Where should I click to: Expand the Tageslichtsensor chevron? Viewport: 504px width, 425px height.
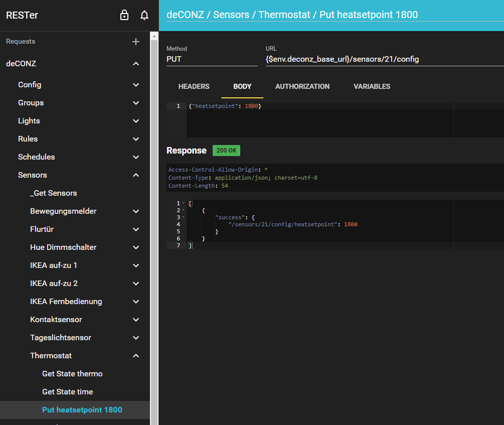click(136, 338)
